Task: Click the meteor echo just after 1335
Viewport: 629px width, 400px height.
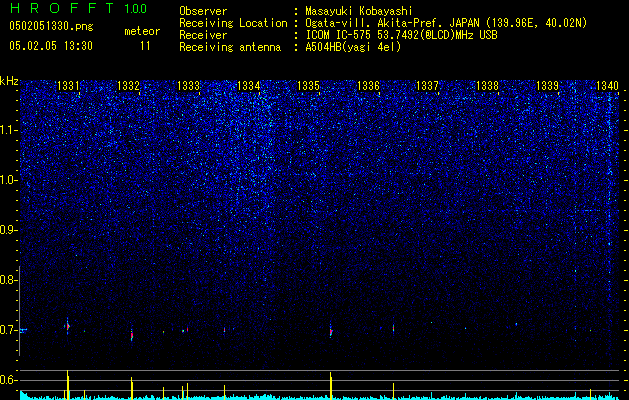Action: [331, 331]
